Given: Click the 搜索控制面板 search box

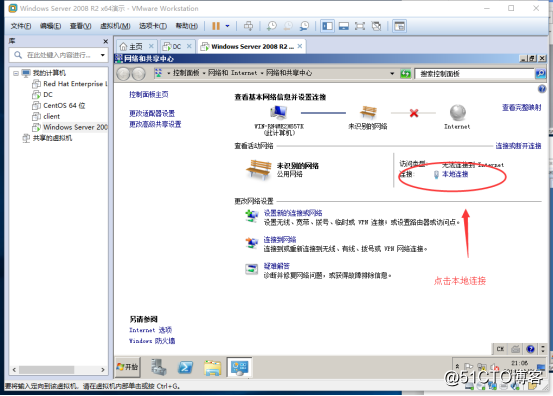Looking at the screenshot, I should click(x=474, y=73).
